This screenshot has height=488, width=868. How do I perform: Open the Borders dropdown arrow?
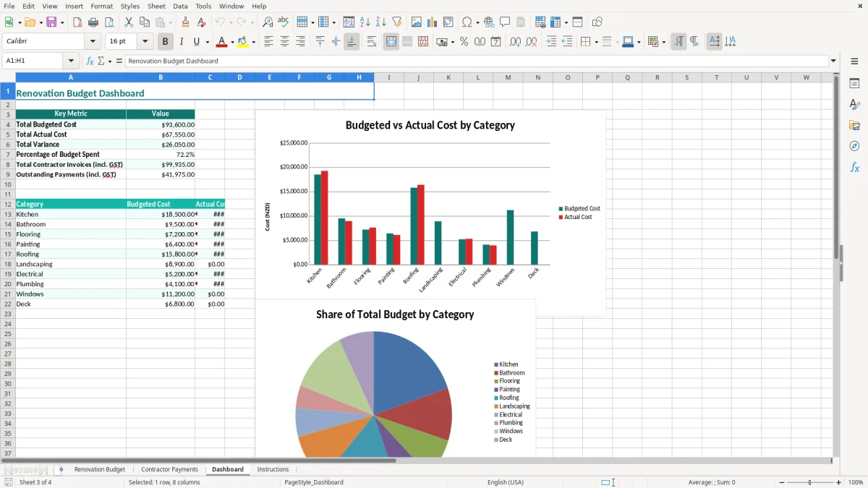596,42
